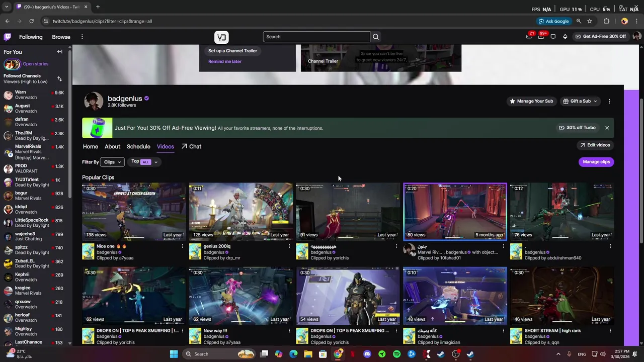644x362 pixels.
Task: Select Warn channel in the sidebar
Action: [33, 95]
